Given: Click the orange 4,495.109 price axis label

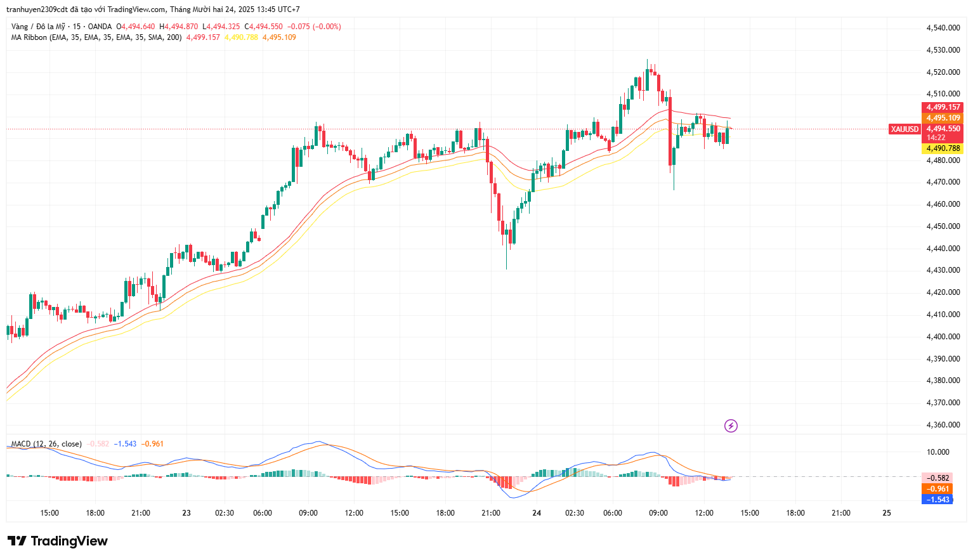Looking at the screenshot, I should click(x=943, y=118).
